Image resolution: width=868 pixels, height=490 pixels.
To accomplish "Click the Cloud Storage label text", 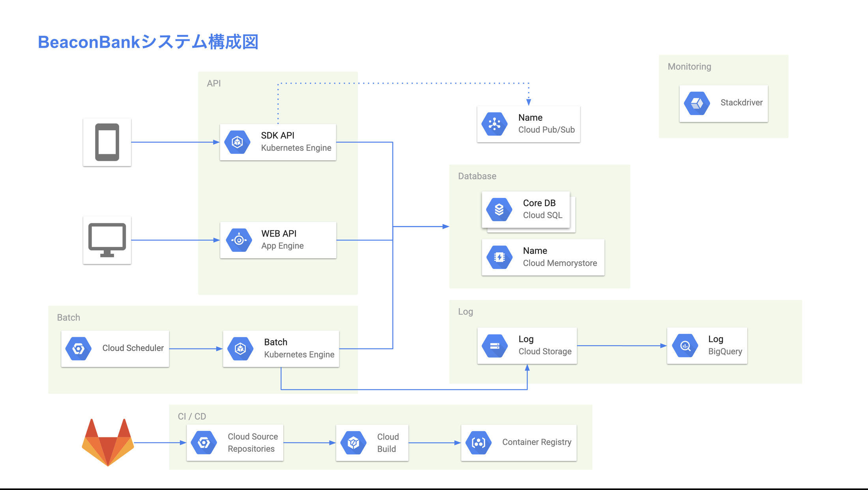I will (545, 351).
